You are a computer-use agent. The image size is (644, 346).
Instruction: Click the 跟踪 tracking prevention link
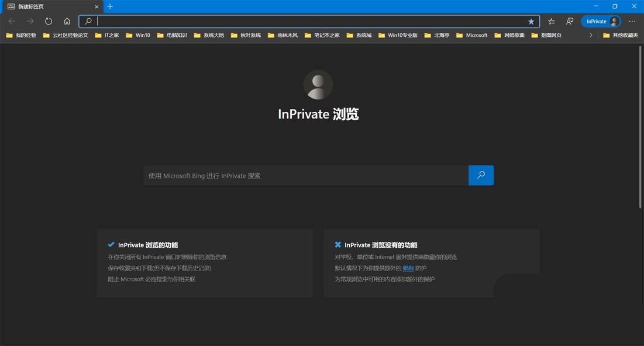pyautogui.click(x=408, y=268)
